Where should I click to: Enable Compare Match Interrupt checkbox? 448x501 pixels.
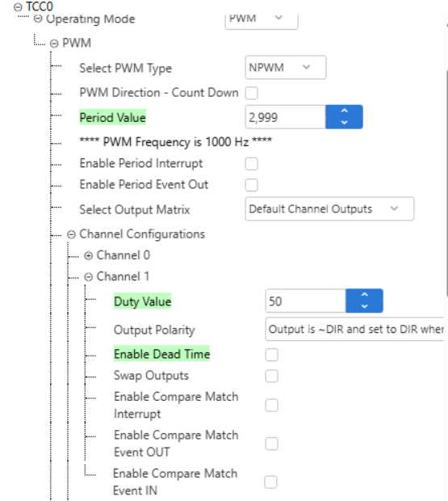pyautogui.click(x=271, y=406)
